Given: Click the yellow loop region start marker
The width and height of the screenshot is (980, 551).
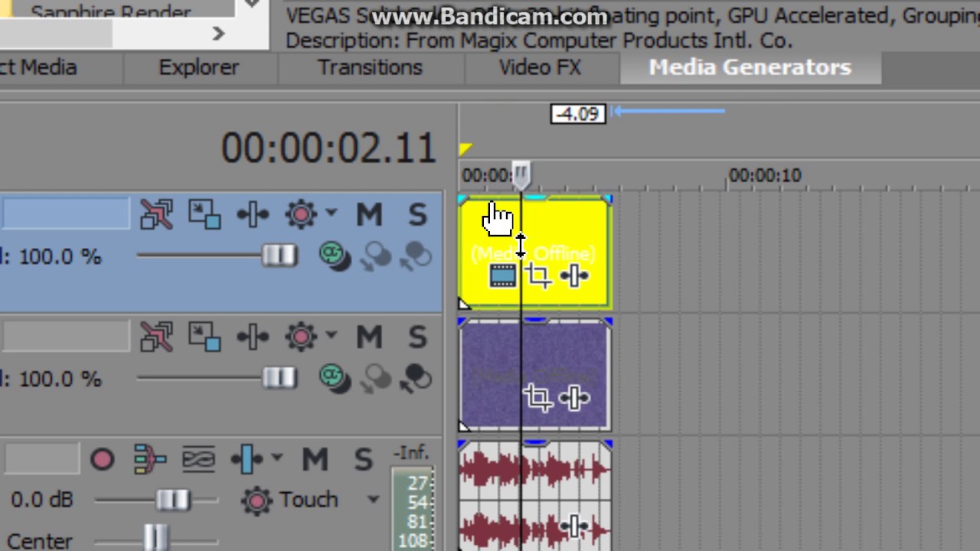Looking at the screenshot, I should point(465,149).
